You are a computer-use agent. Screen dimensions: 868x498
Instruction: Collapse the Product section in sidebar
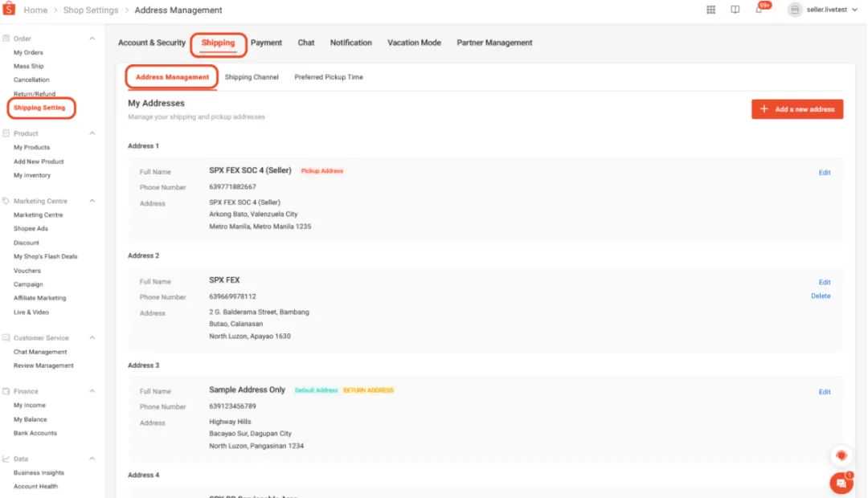[90, 133]
